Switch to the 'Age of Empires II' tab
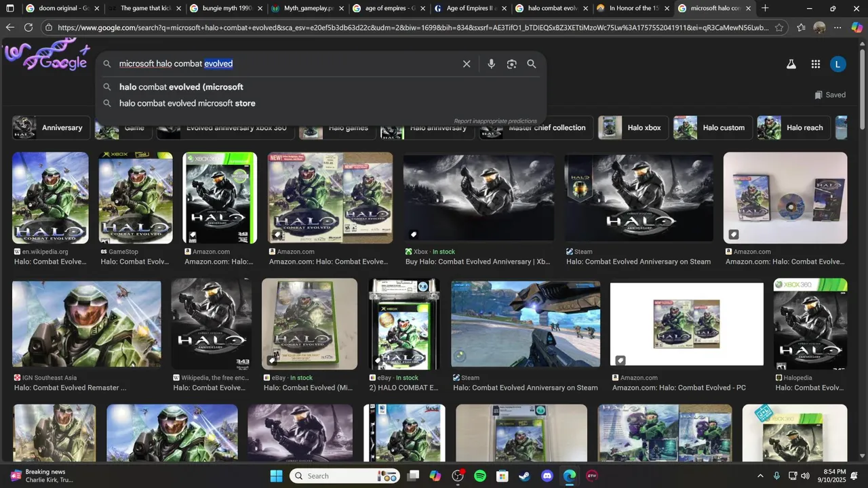868x488 pixels. (x=469, y=8)
